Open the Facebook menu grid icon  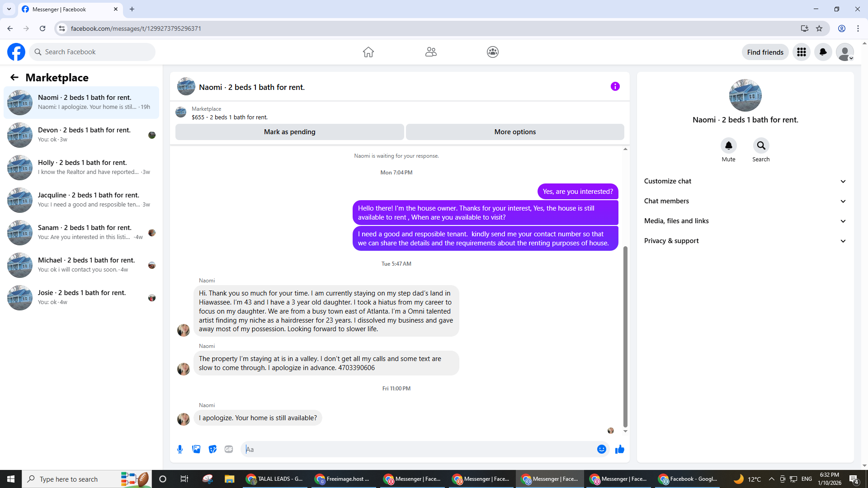801,52
